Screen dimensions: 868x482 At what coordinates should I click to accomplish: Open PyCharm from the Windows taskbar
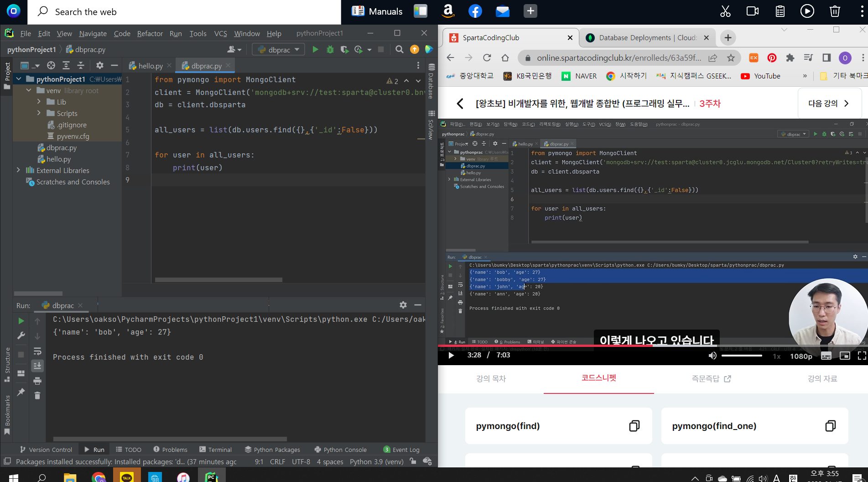pos(211,477)
